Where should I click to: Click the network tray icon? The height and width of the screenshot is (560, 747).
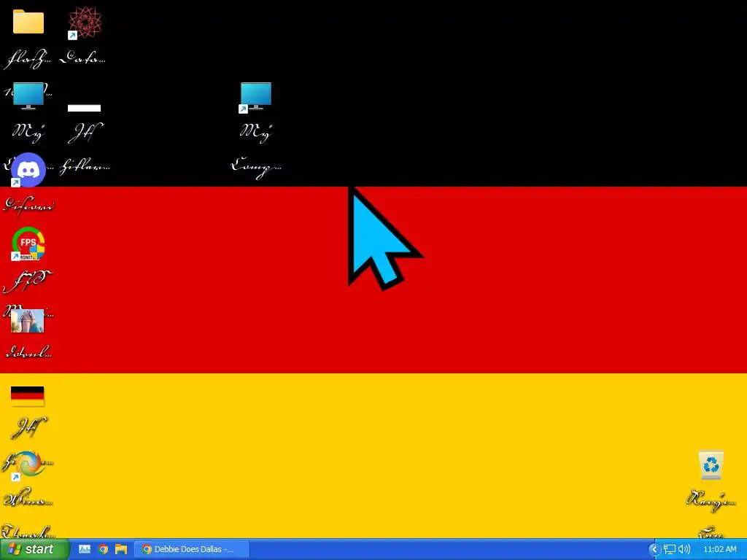pyautogui.click(x=670, y=550)
